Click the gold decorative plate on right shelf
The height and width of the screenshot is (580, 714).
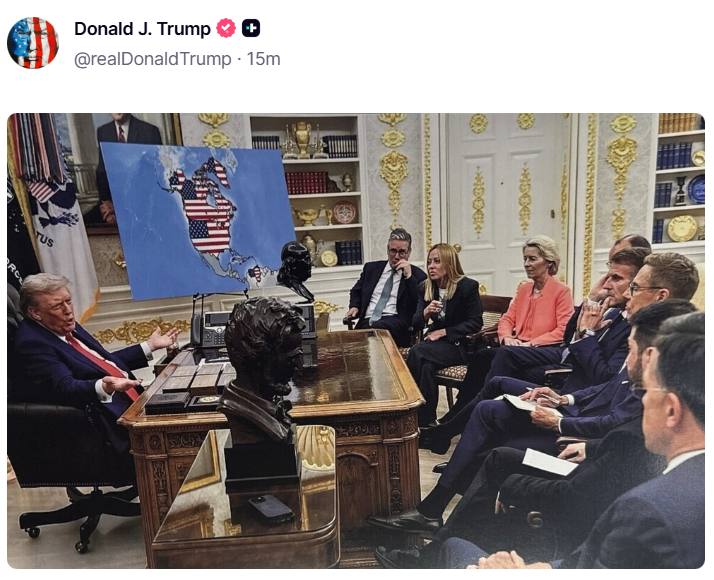682,228
